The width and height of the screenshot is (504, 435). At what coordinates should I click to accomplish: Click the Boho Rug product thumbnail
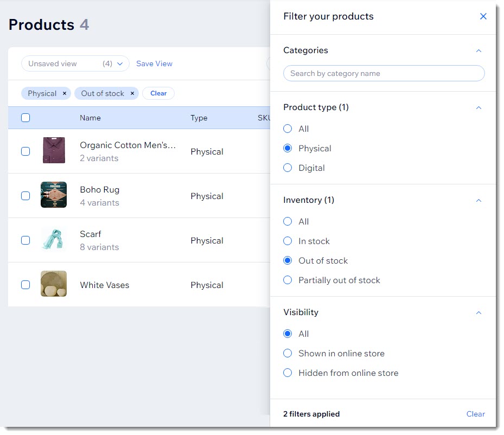(x=53, y=195)
